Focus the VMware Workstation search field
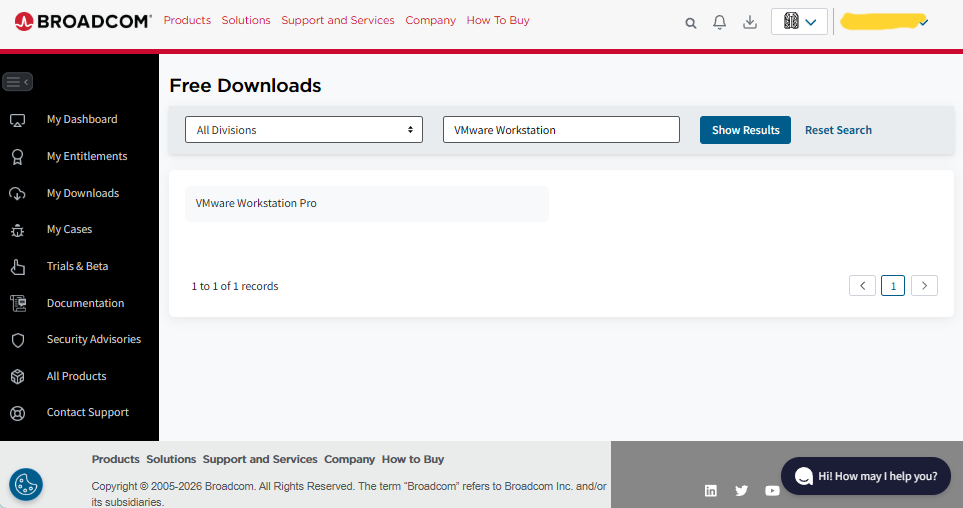Viewport: 963px width, 508px height. tap(561, 130)
